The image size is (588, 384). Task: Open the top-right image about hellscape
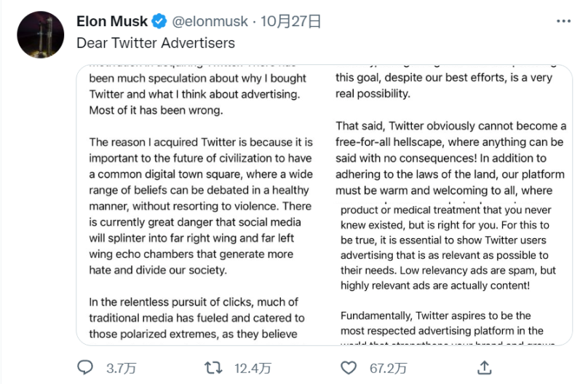click(x=453, y=131)
